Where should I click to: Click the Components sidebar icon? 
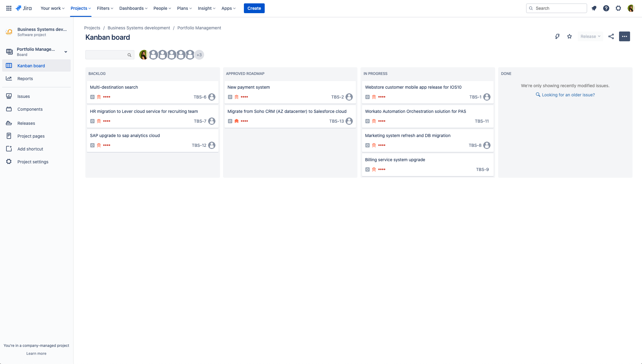[9, 109]
